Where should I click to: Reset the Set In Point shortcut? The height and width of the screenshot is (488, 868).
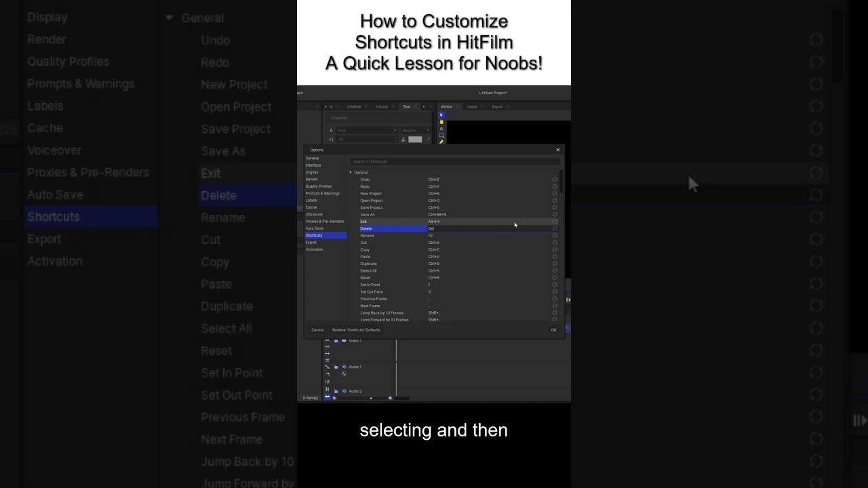click(555, 285)
